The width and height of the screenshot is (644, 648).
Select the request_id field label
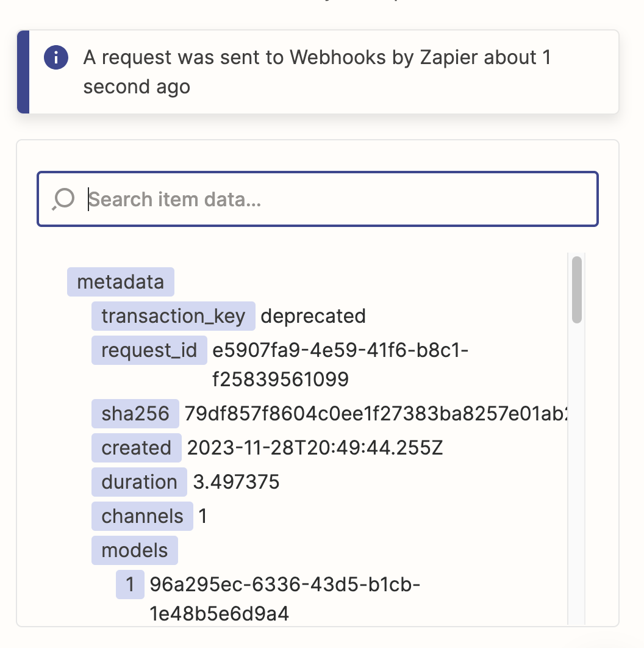point(149,350)
